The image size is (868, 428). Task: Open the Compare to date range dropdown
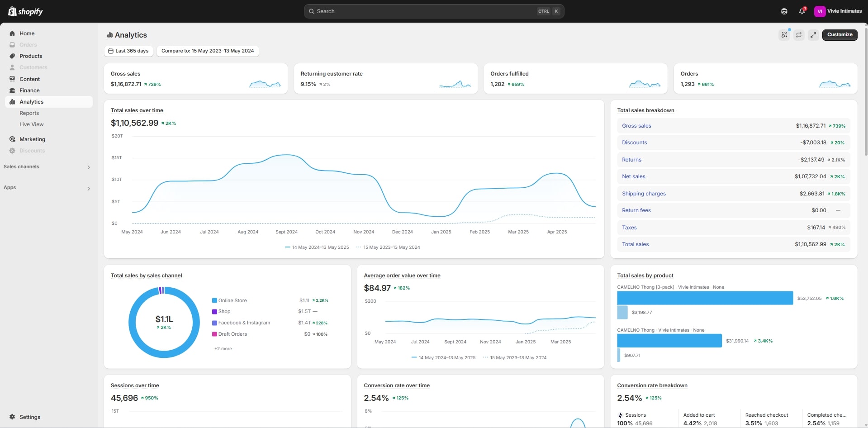pos(208,51)
